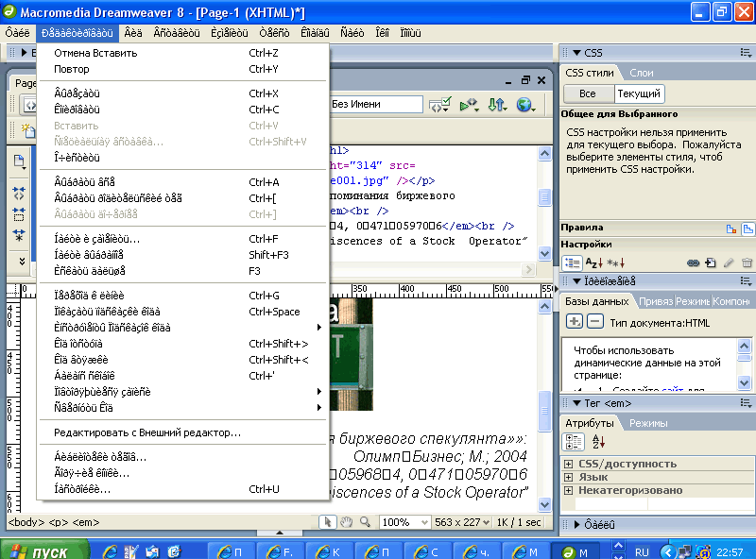The image size is (756, 559).
Task: Toggle the Все button in CSS panel
Action: tap(588, 93)
